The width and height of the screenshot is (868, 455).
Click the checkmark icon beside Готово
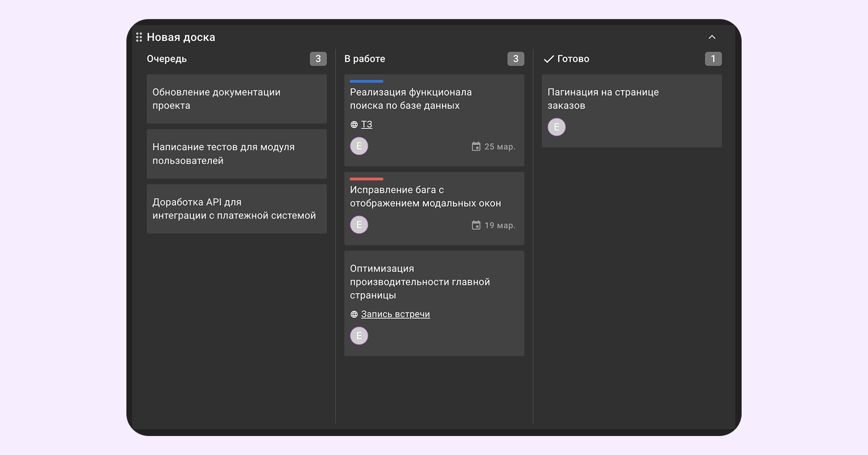(549, 59)
